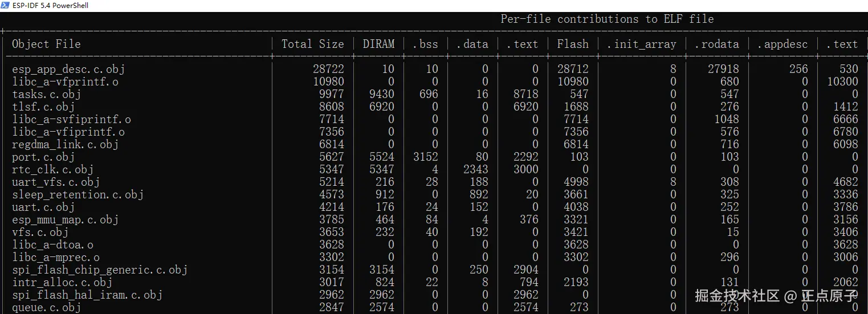Select the uart_vfs.c.obj file name

[x=56, y=182]
